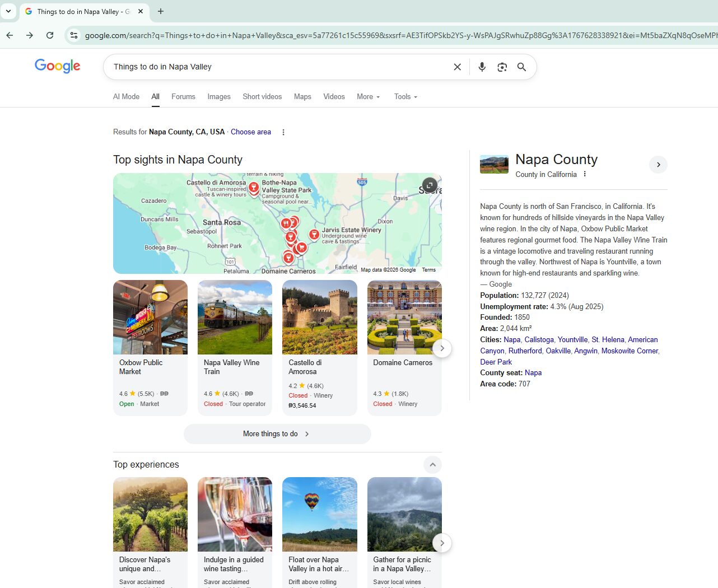Reload the current page
Viewport: 718px width, 588px height.
tap(50, 35)
